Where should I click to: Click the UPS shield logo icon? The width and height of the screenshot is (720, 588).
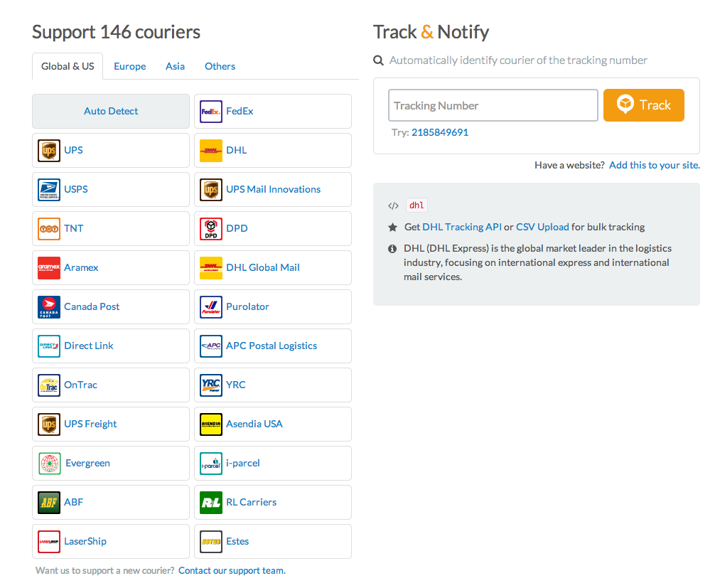tap(48, 150)
